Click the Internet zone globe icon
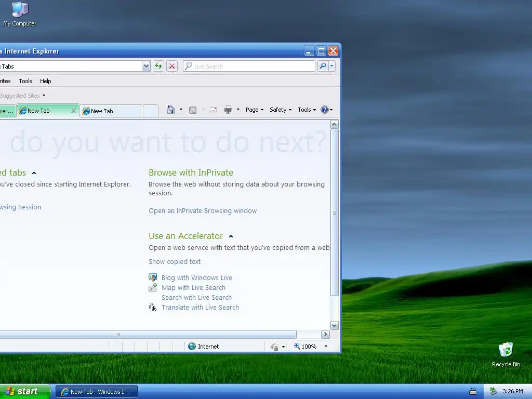Screen dimensions: 532x399 click(192, 346)
